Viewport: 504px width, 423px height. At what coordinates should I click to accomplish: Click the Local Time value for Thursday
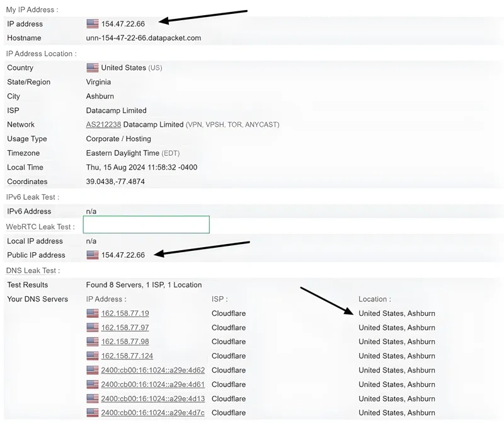[x=140, y=167]
